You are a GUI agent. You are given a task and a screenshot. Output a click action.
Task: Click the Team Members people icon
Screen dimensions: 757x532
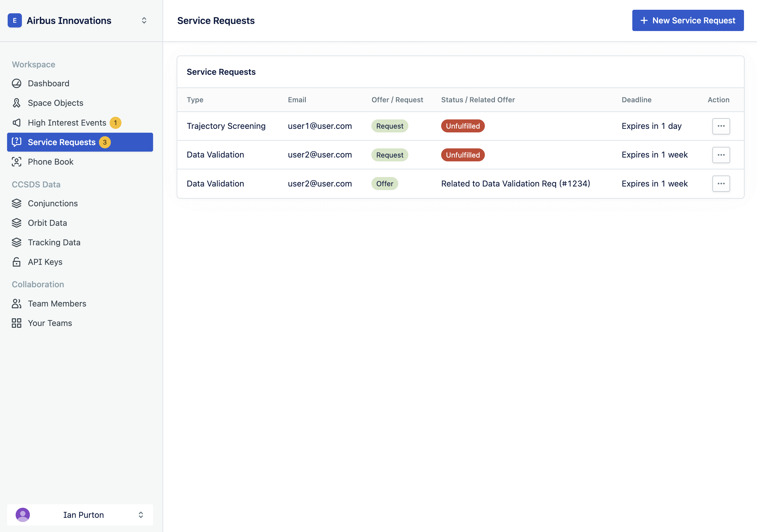pos(17,304)
